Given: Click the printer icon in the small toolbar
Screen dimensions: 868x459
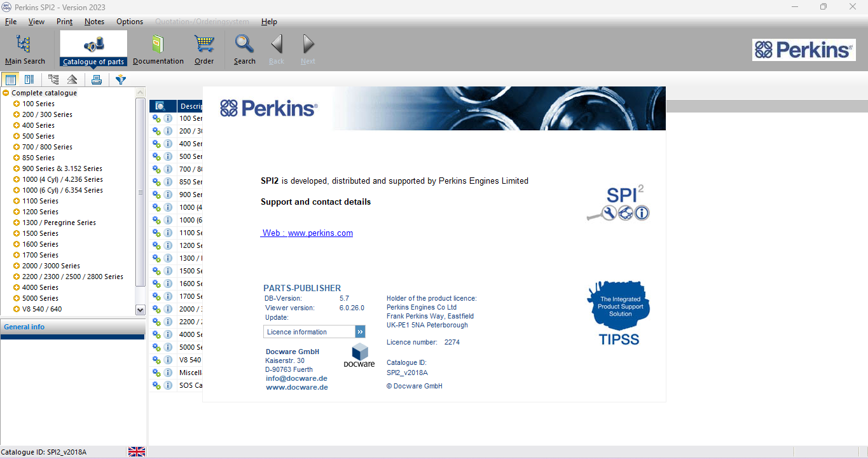Looking at the screenshot, I should coord(97,79).
